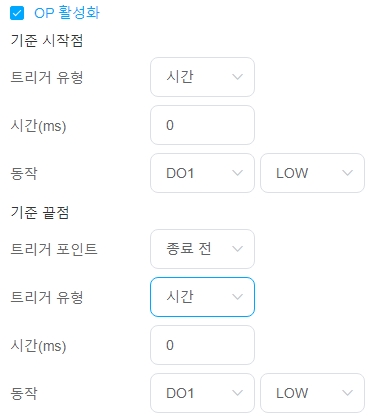
Task: Open the DO1 dropdown in 기준 끝점 section
Action: point(202,393)
